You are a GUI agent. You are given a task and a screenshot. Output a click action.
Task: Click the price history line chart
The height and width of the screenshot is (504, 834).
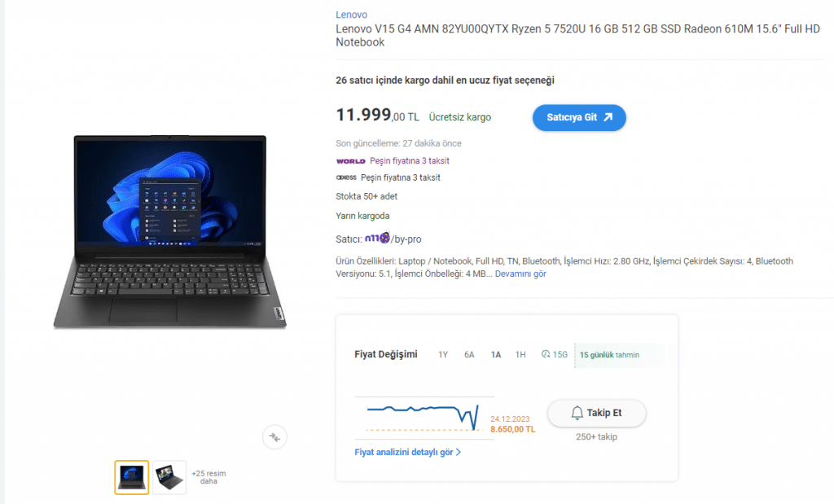point(424,418)
